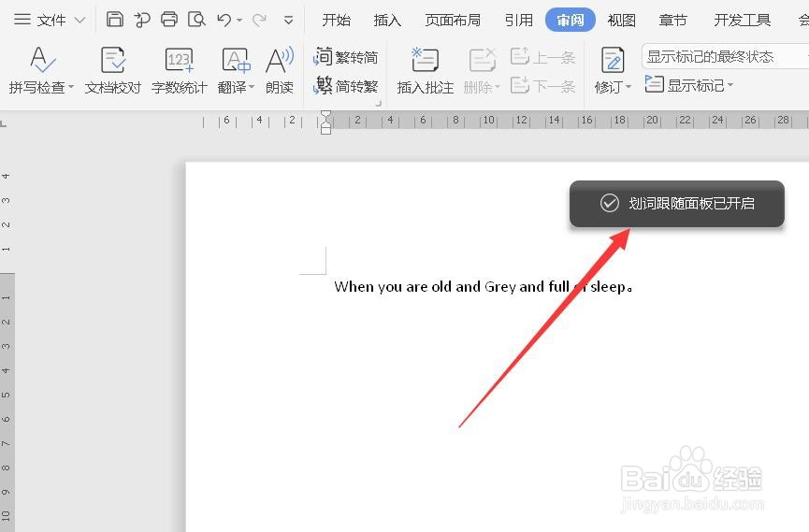Open Print Preview icon
The image size is (809, 532).
196,21
